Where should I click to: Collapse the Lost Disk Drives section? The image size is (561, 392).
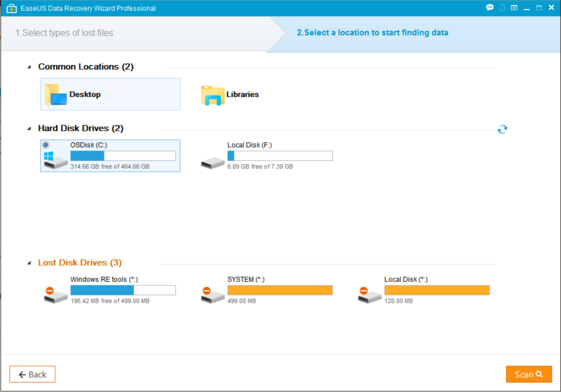click(x=30, y=263)
